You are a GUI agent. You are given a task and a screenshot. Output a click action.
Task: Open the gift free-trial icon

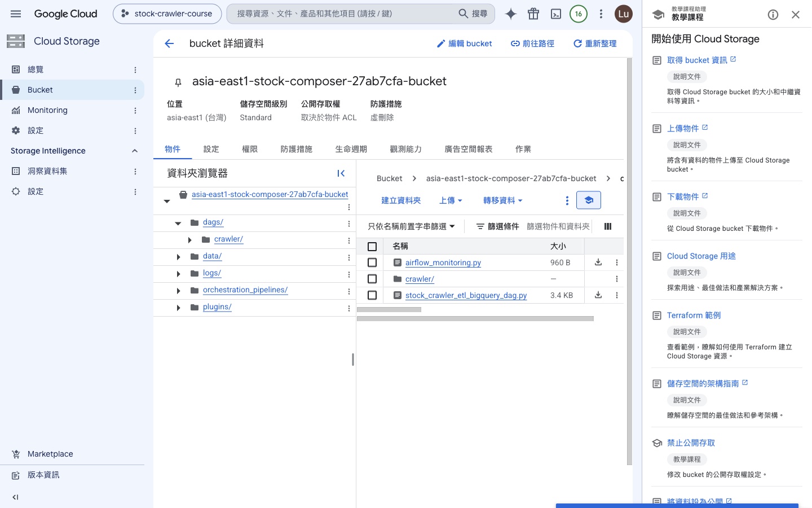[533, 14]
